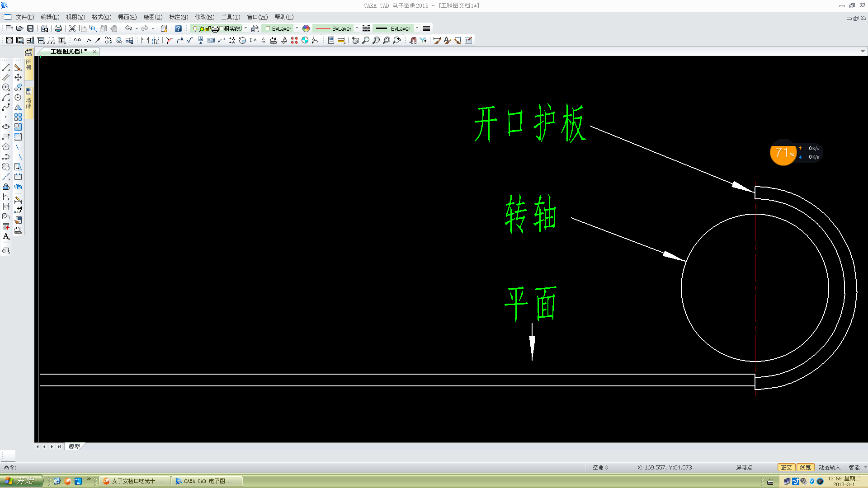868x488 pixels.
Task: Toggle 动态输入 dynamic input
Action: pyautogui.click(x=829, y=468)
